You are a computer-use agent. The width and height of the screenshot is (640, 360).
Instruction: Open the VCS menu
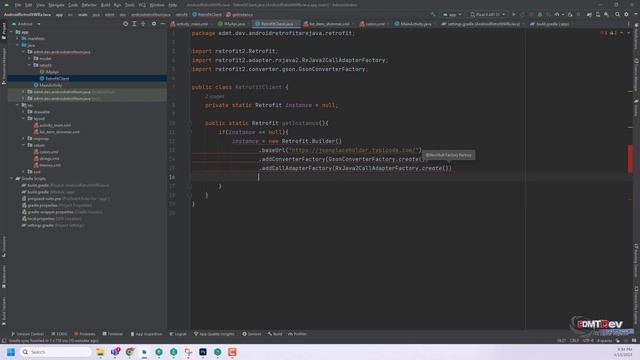[142, 5]
